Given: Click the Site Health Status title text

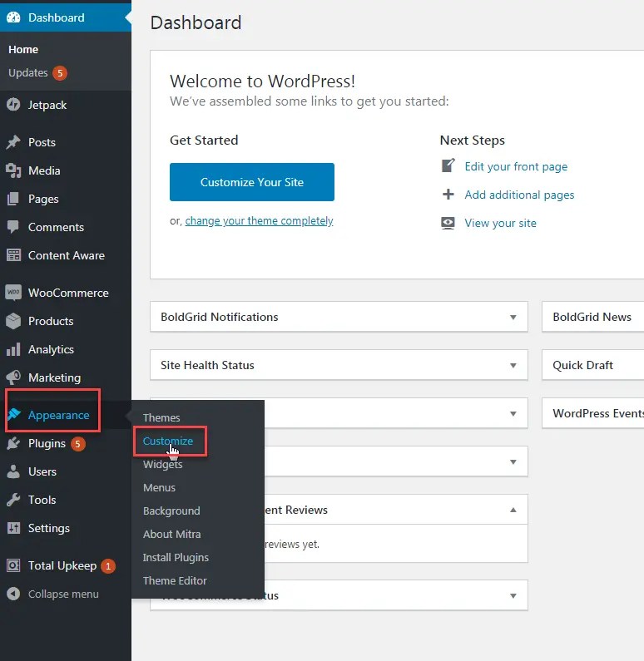Looking at the screenshot, I should click(207, 365).
